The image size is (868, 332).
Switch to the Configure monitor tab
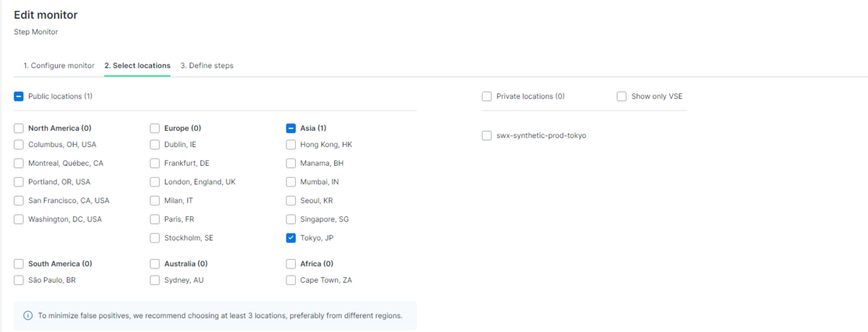point(59,65)
